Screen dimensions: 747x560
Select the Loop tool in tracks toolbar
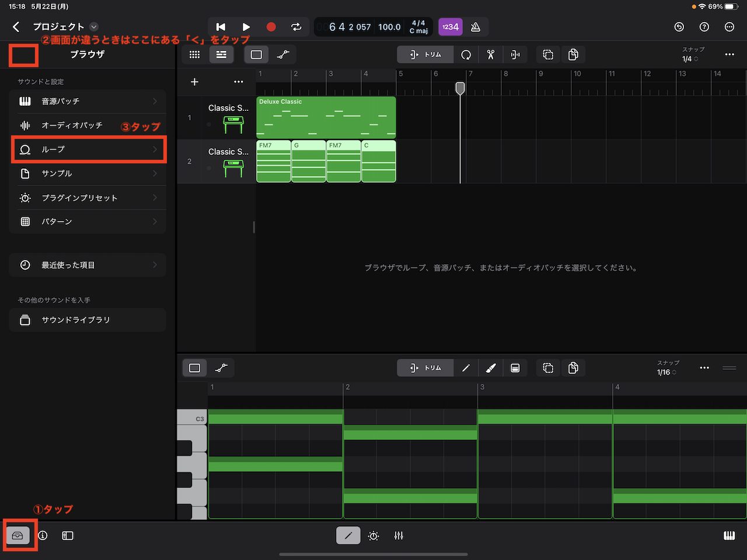point(466,54)
